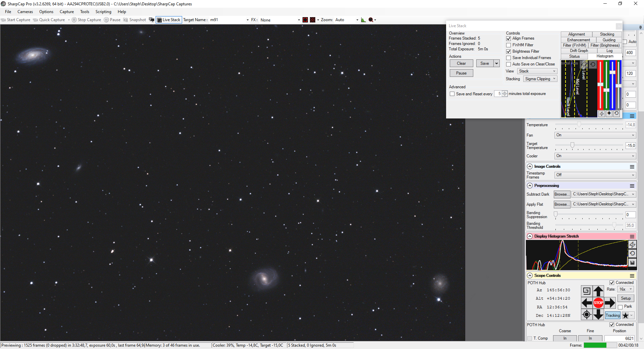Move the scope up with the up arrow
644x349 pixels.
(598, 291)
